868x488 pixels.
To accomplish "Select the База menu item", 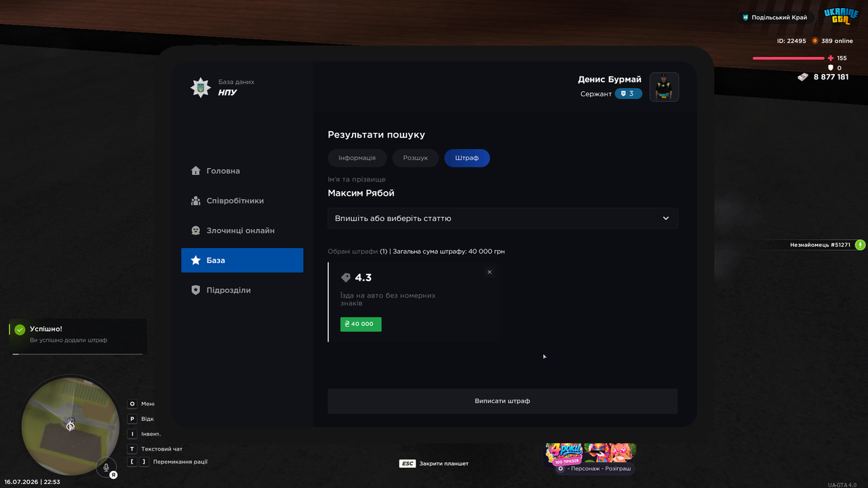I will (x=242, y=260).
